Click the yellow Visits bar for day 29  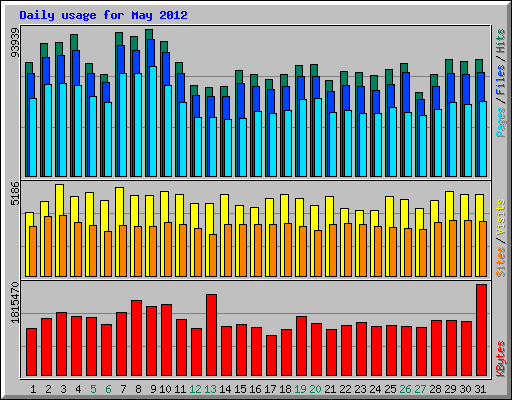450,206
